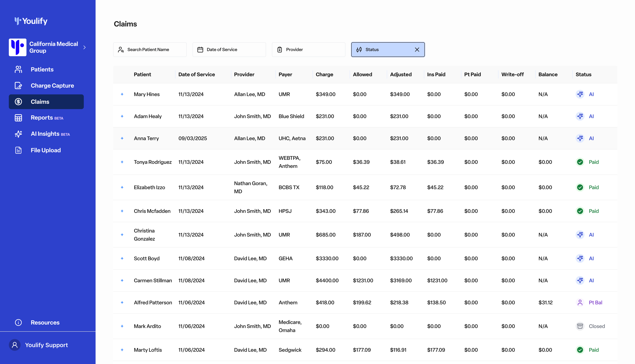Image resolution: width=635 pixels, height=364 pixels.
Task: Sort by the Balance column header
Action: point(548,75)
